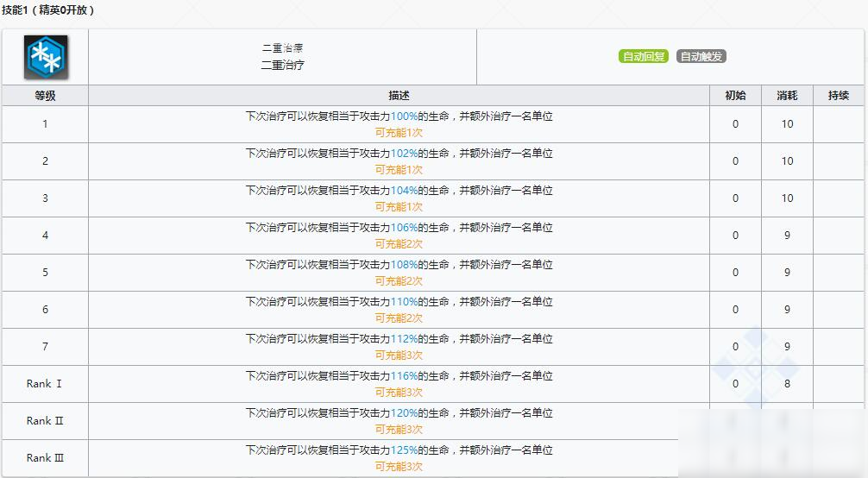Select level 1 row label
The image size is (868, 478).
[45, 124]
